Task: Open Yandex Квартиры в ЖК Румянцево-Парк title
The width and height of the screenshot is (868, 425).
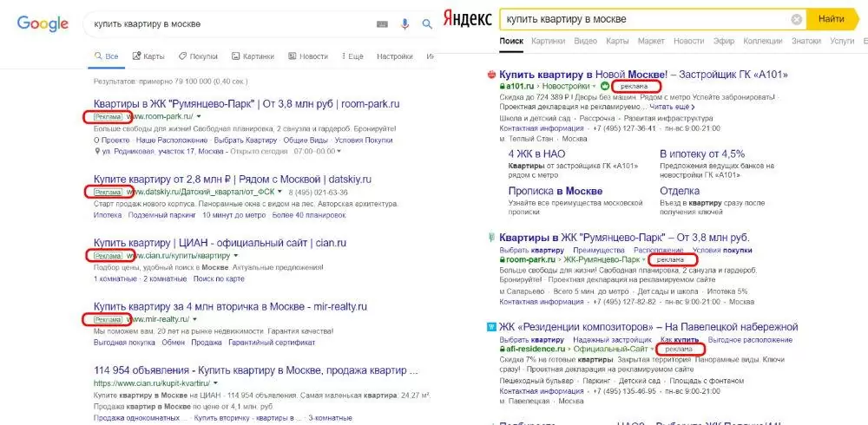Action: click(624, 238)
